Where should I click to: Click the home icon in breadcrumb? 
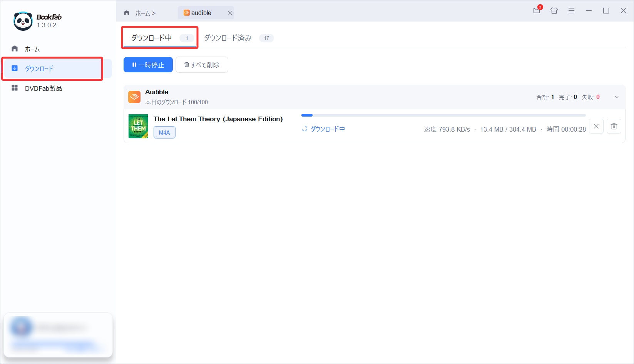(127, 13)
